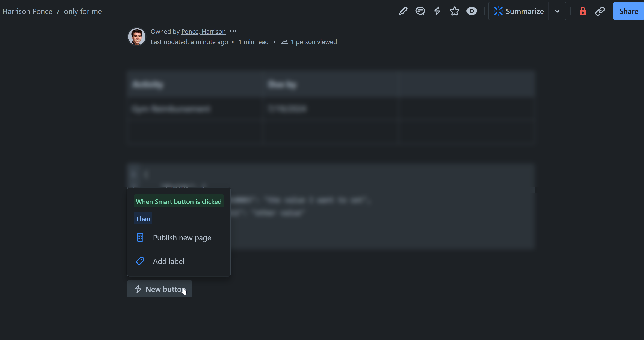This screenshot has height=340, width=644.
Task: Open the ellipsis menu next to owner name
Action: 233,31
